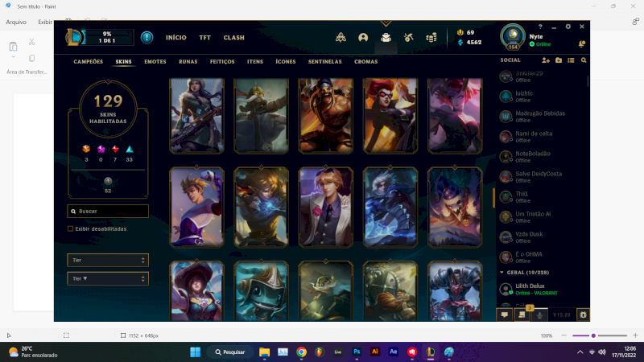The height and width of the screenshot is (362, 644).
Task: Open the second Tier sort dropdown
Action: tap(108, 278)
